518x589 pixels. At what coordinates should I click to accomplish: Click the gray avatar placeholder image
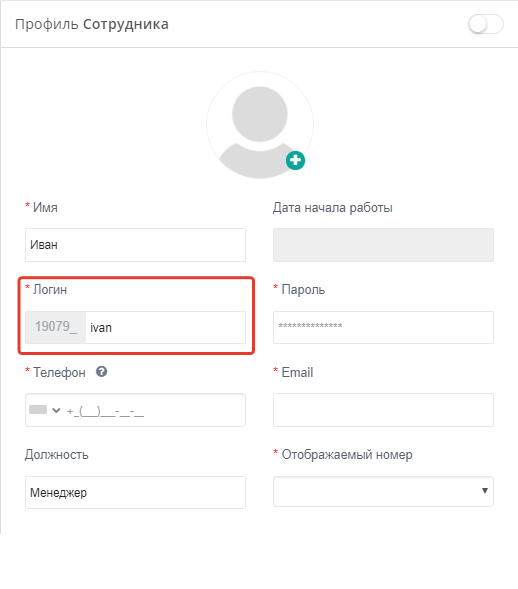[x=260, y=125]
